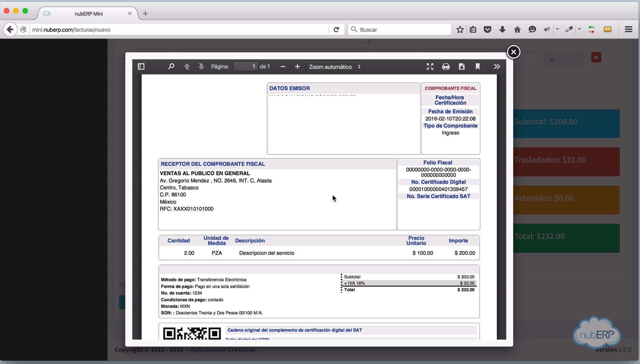Toggle the PDF sidebar panel
This screenshot has width=640, height=364.
[141, 66]
